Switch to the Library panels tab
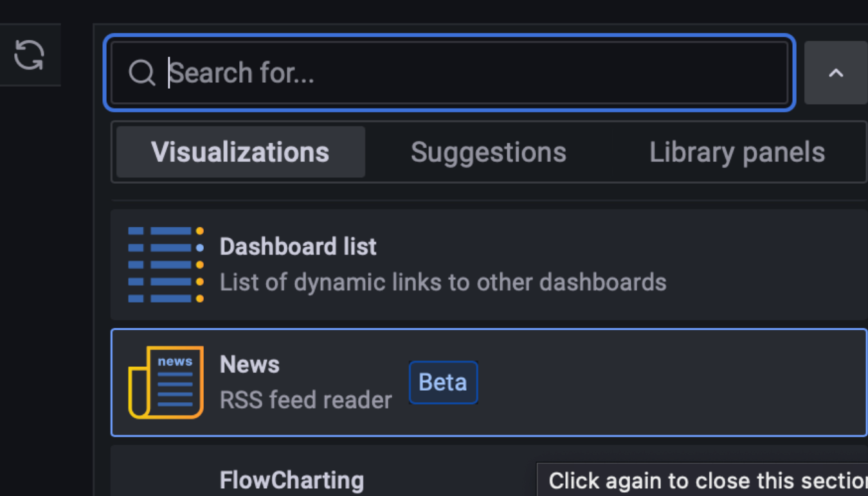 click(x=737, y=152)
